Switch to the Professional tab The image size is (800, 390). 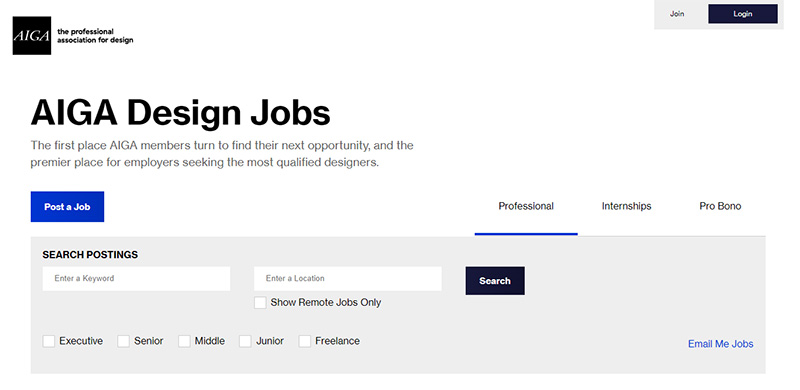point(526,206)
